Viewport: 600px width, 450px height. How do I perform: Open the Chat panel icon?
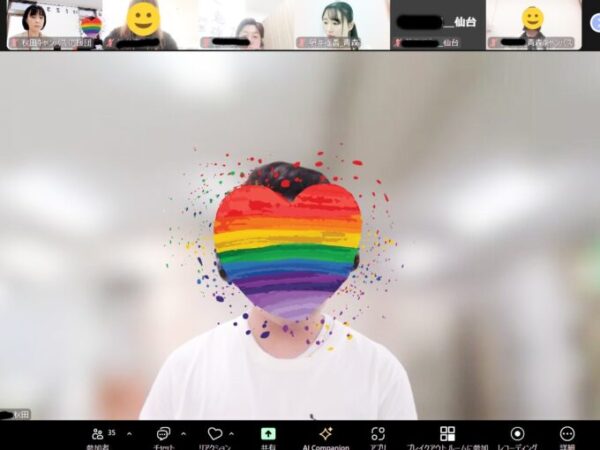pyautogui.click(x=163, y=434)
